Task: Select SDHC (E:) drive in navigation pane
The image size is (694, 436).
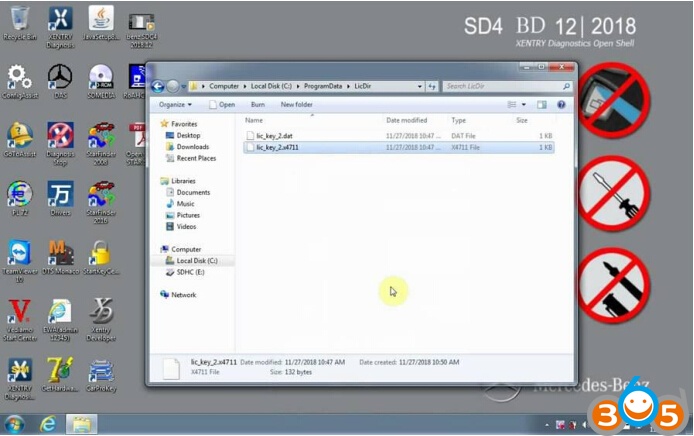Action: point(185,272)
